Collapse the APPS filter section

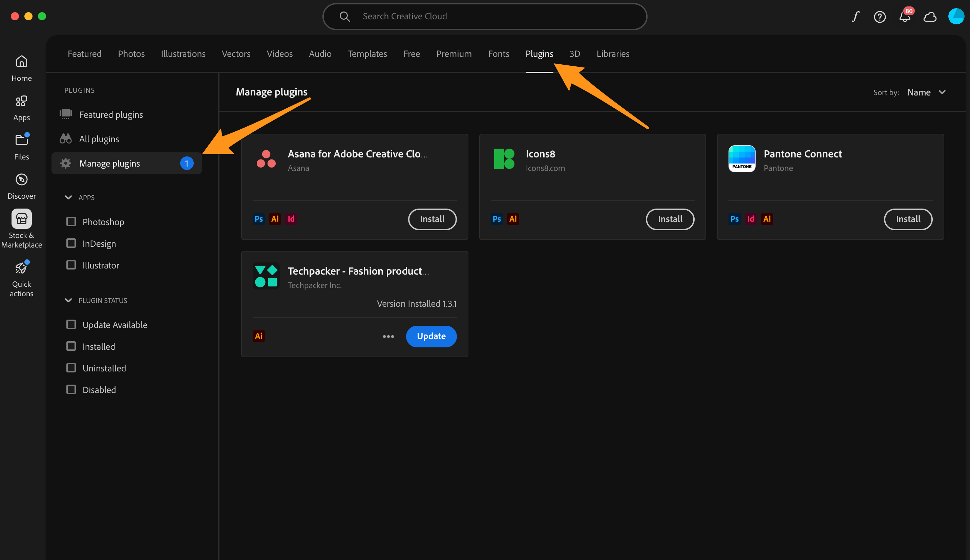[x=68, y=197]
